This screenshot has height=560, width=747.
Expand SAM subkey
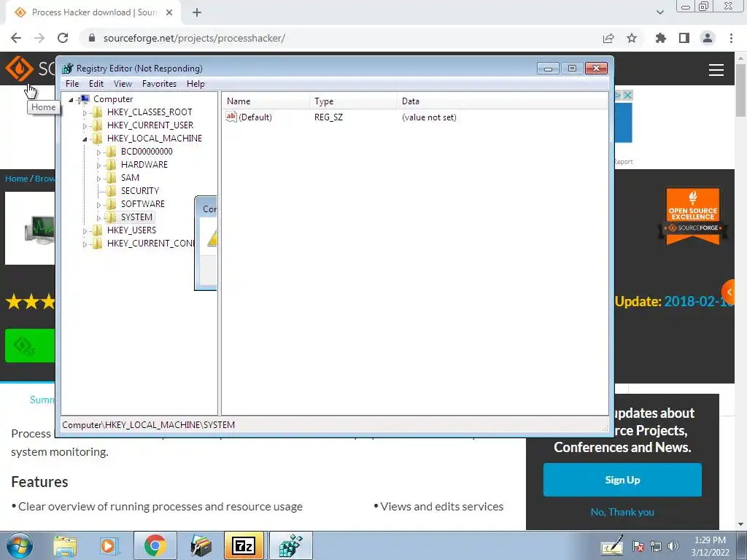(x=98, y=179)
